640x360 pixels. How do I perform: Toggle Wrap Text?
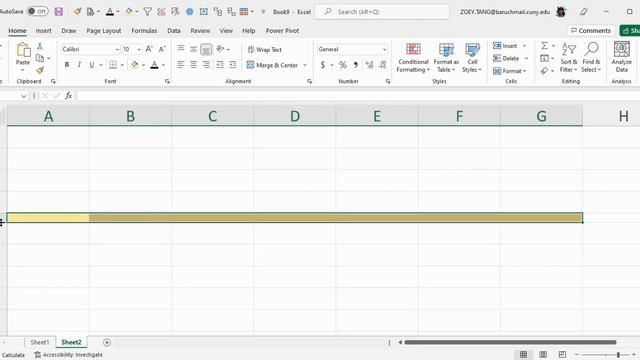pos(264,49)
